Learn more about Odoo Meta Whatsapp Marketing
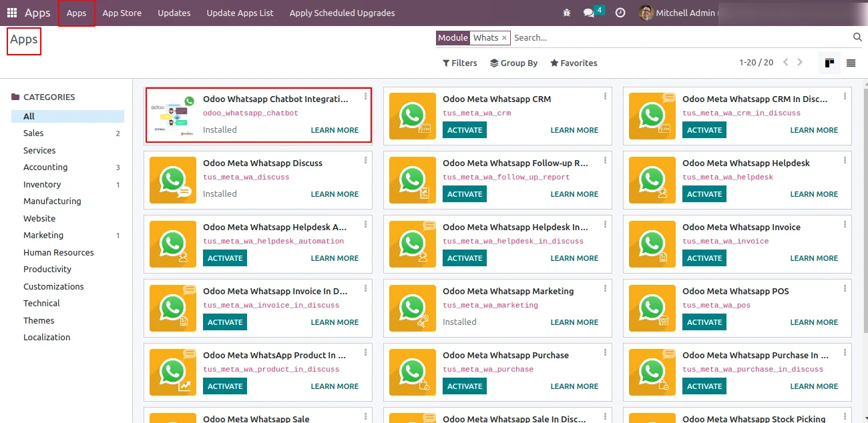 [574, 322]
